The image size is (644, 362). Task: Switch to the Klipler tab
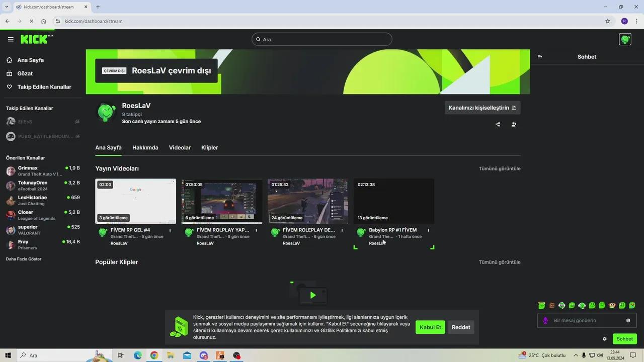tap(209, 148)
